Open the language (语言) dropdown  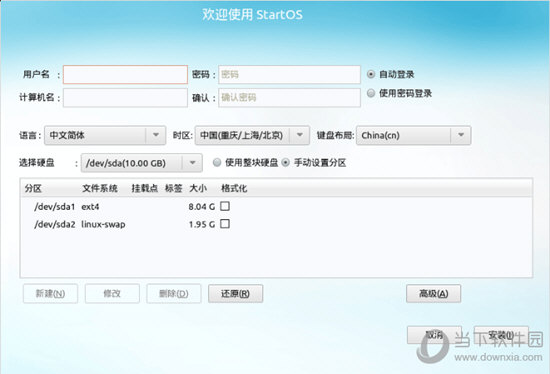[105, 135]
